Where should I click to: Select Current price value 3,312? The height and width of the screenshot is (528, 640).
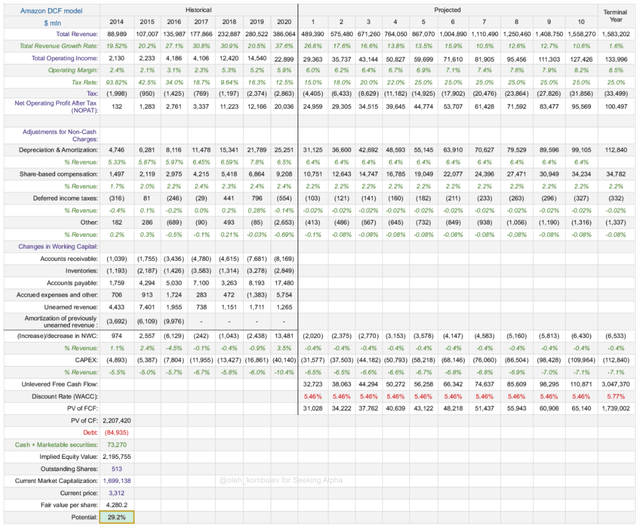pyautogui.click(x=117, y=493)
